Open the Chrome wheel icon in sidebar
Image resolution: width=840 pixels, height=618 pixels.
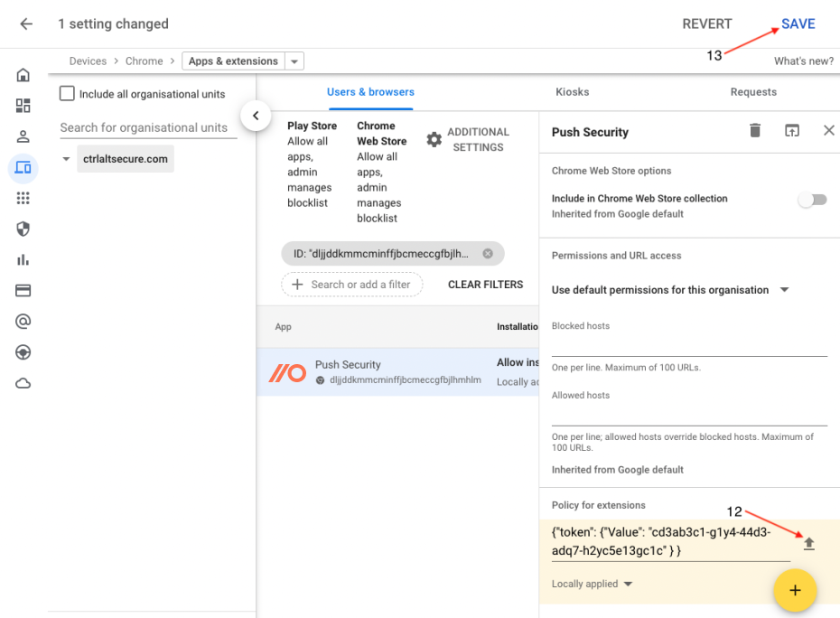(23, 352)
